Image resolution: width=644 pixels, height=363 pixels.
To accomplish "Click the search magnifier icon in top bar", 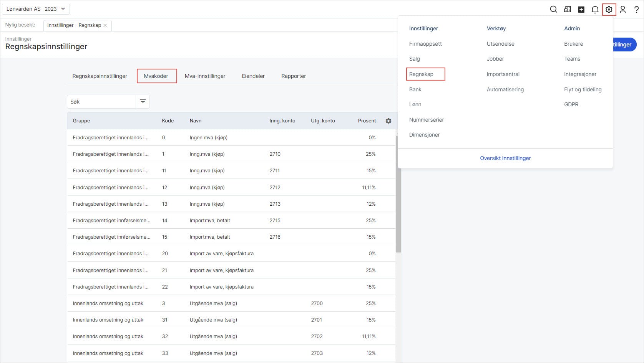I will [x=553, y=10].
